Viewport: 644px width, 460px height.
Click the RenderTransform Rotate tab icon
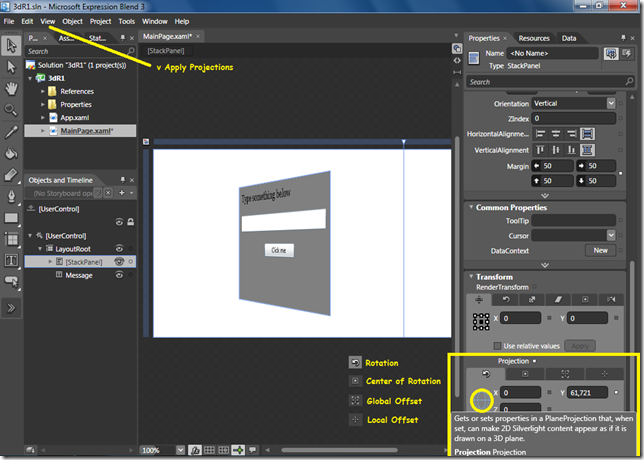click(507, 299)
